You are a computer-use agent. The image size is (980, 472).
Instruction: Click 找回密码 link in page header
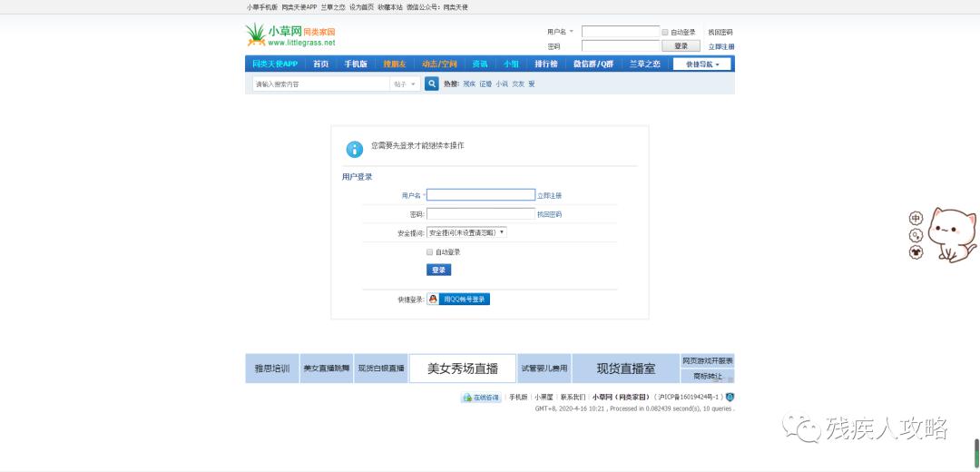(720, 32)
